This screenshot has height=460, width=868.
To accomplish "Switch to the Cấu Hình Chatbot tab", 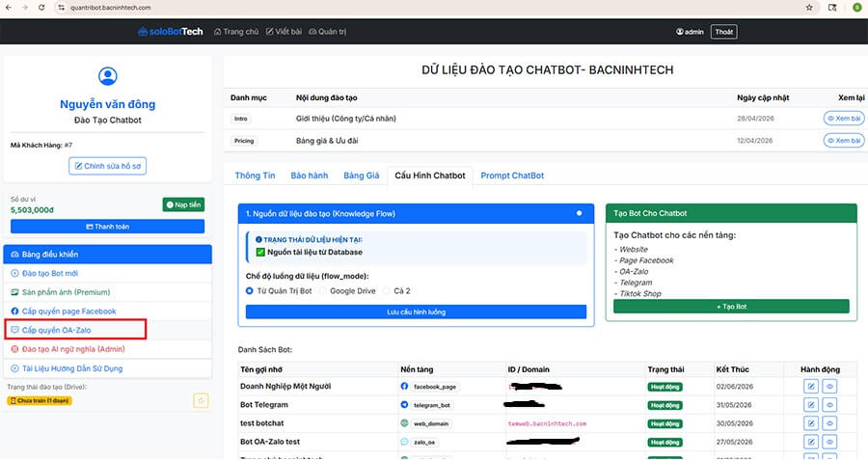I will pyautogui.click(x=430, y=176).
